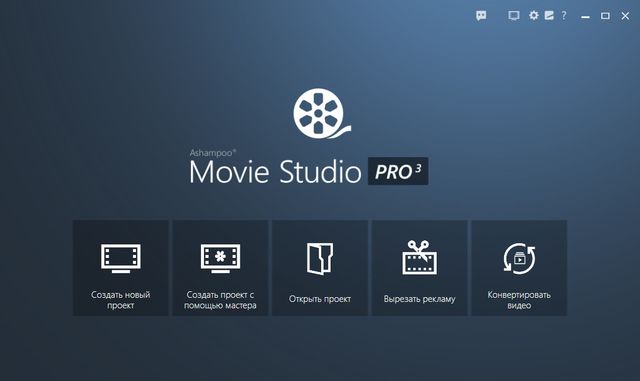Select the 'Конвертировать видео' label
The image size is (640, 381).
point(519,300)
